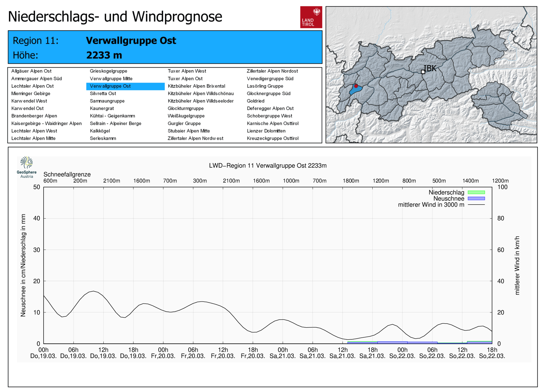The height and width of the screenshot is (392, 544).
Task: Choose Allgäuer Alpen Ost region
Action: pos(31,71)
